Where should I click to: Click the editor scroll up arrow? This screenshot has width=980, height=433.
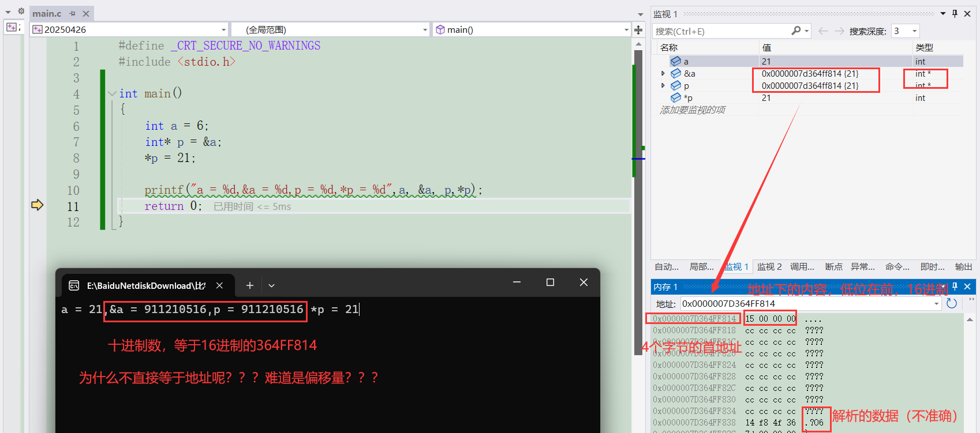point(638,44)
